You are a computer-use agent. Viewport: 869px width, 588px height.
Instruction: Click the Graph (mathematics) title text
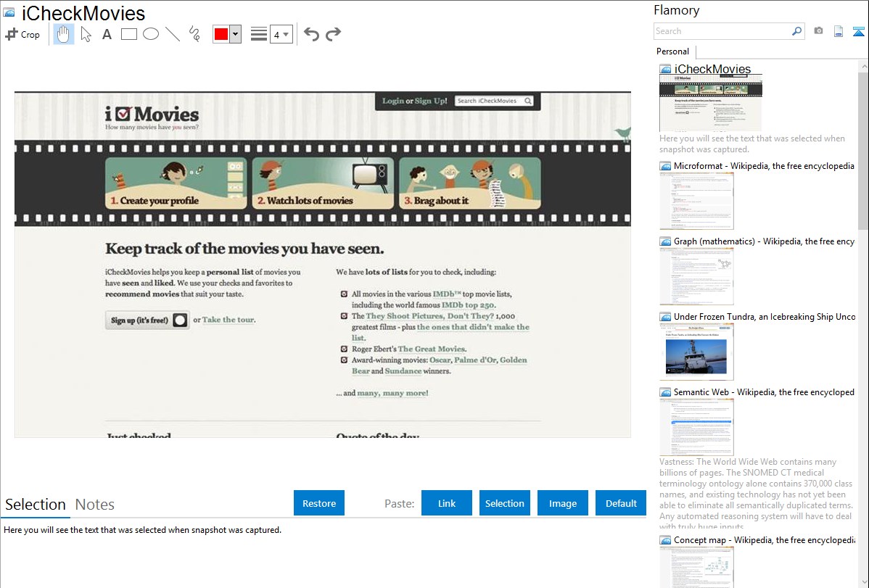pyautogui.click(x=764, y=241)
